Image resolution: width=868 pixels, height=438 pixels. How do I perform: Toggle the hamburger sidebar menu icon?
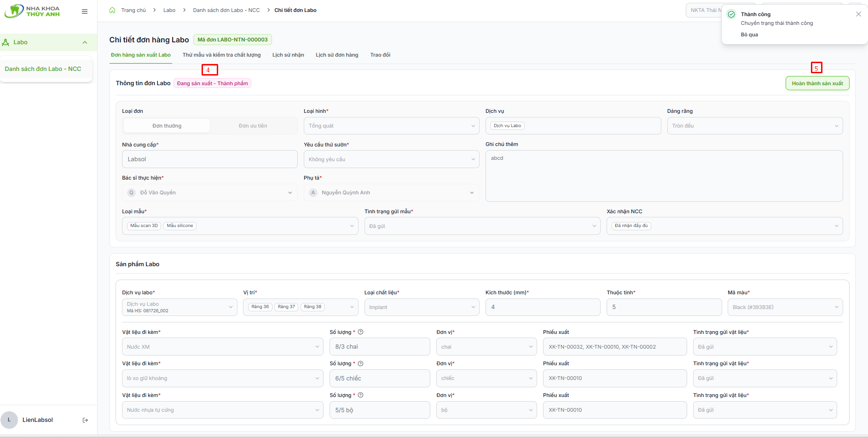(x=85, y=12)
